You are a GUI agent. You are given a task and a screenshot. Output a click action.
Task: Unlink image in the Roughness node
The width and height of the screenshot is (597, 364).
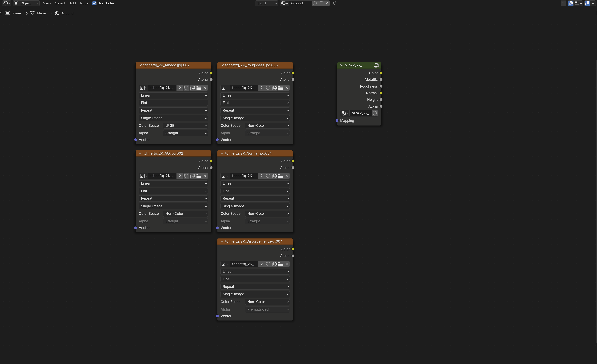coord(287,88)
